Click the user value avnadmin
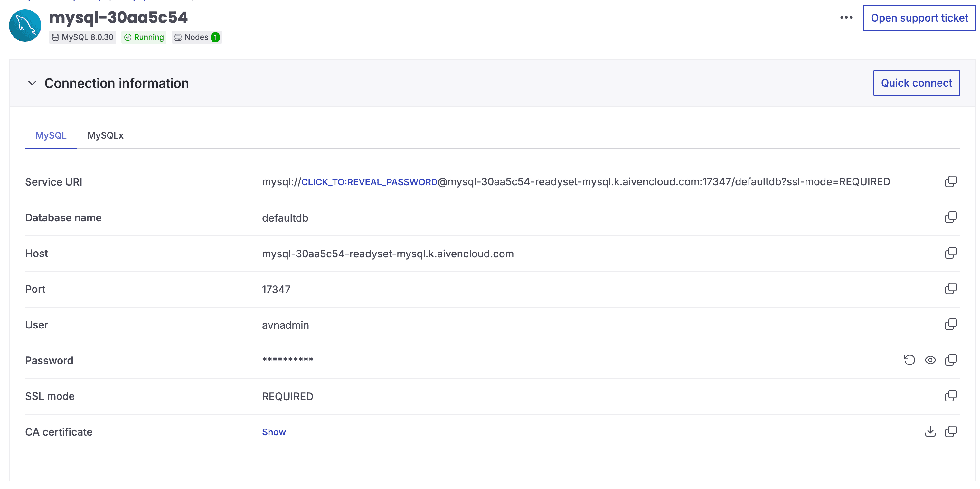980x489 pixels. [x=285, y=325]
